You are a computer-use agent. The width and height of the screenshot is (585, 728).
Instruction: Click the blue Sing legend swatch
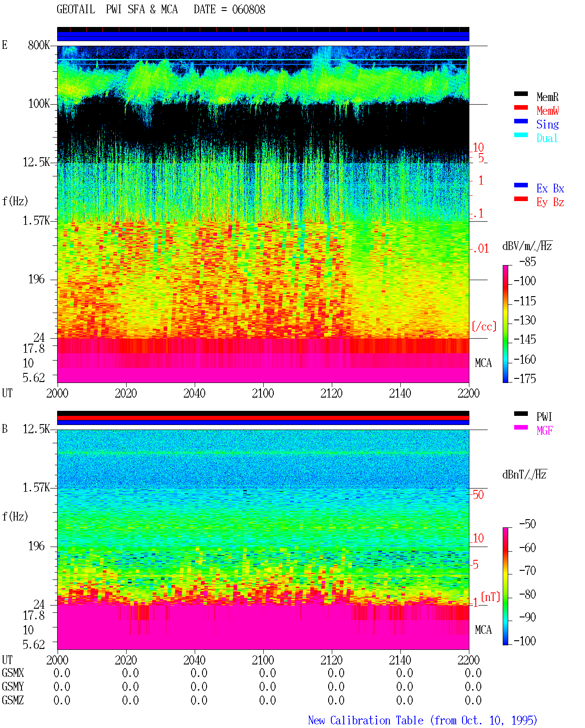click(521, 122)
